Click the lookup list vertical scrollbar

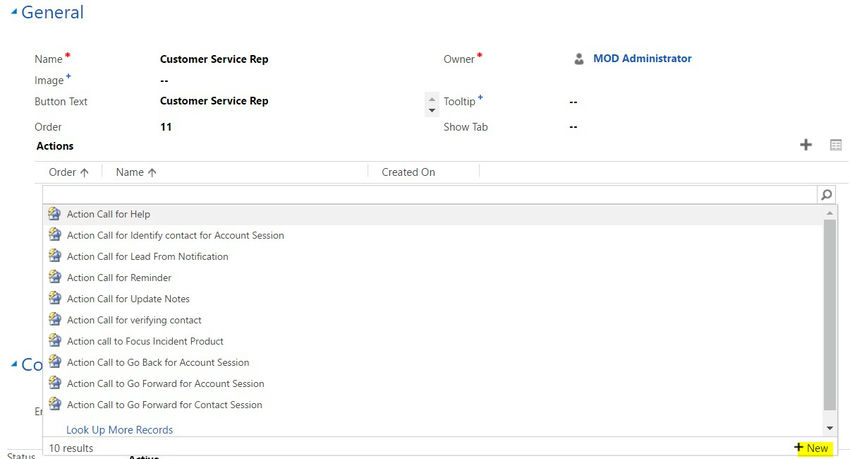coord(829,310)
